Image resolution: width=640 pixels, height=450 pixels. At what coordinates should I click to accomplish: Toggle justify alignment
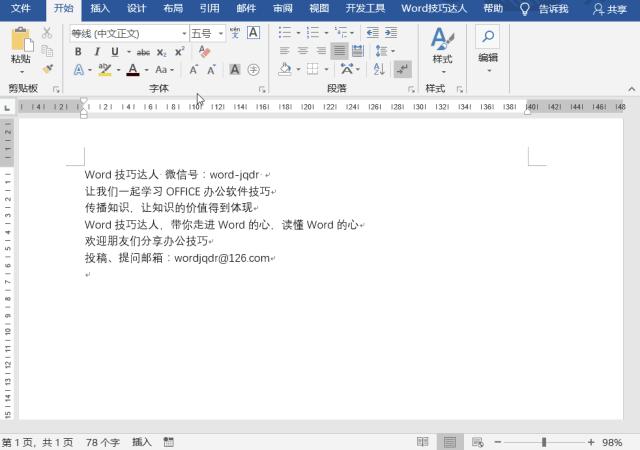pos(339,51)
